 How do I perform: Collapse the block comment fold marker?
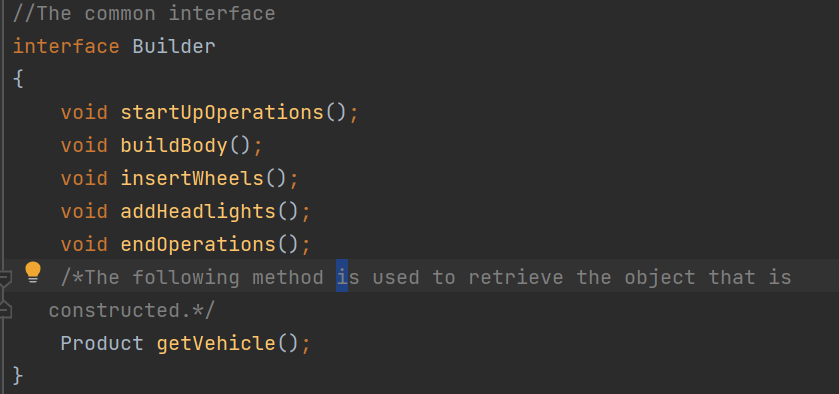point(5,278)
